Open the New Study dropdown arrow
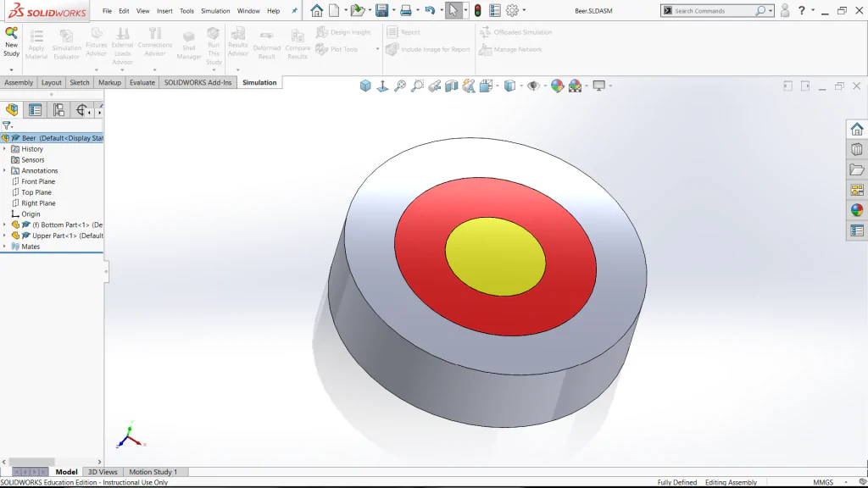 (x=11, y=70)
